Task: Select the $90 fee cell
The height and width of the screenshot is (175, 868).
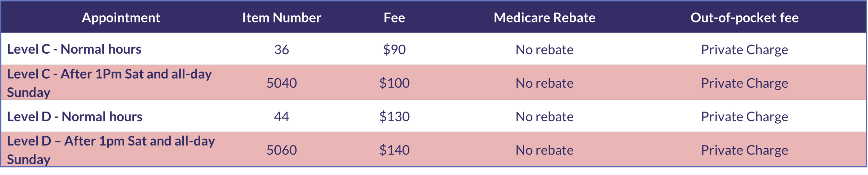Action: [x=394, y=50]
